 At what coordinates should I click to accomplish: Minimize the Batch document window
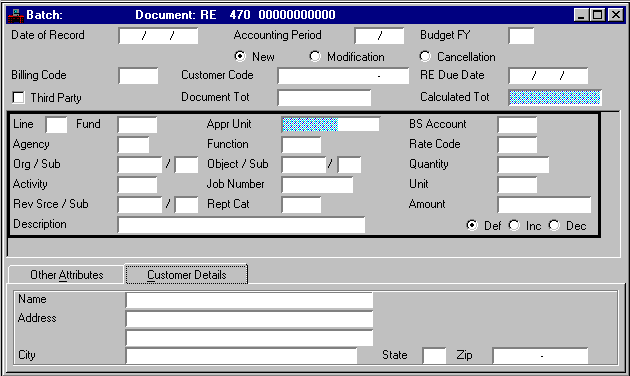581,15
